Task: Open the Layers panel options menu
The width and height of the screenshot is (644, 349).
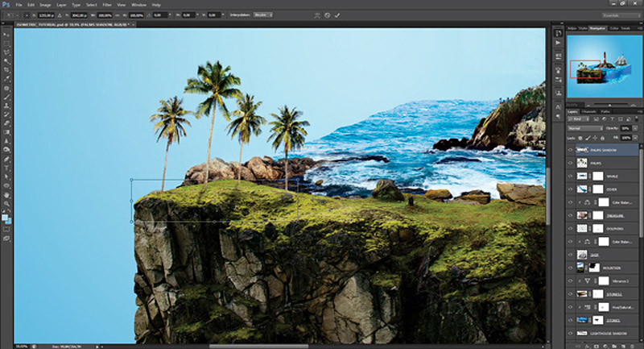Action: point(640,111)
